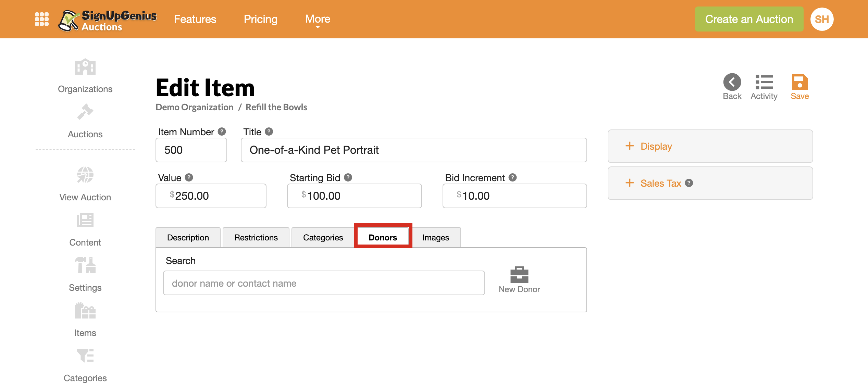868x387 pixels.
Task: Select the Organizations icon in the sidebar
Action: 85,67
